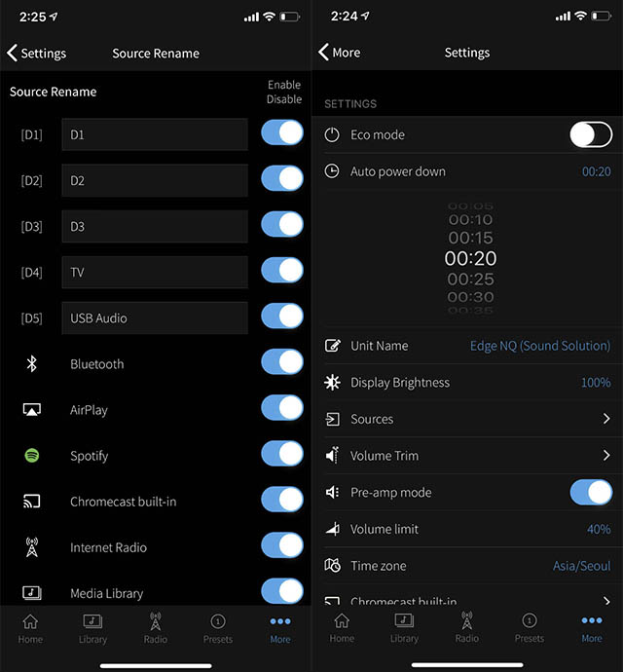
Task: Edit the TV source name field
Action: [x=154, y=273]
